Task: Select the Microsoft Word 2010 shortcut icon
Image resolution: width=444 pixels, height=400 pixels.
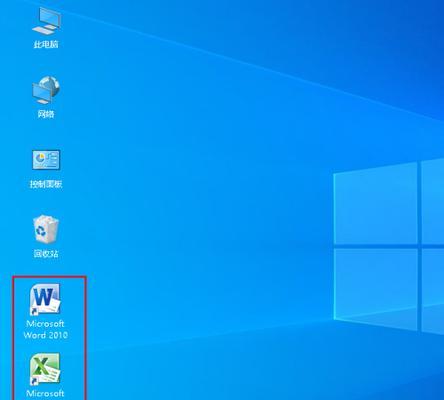Action: 45,299
